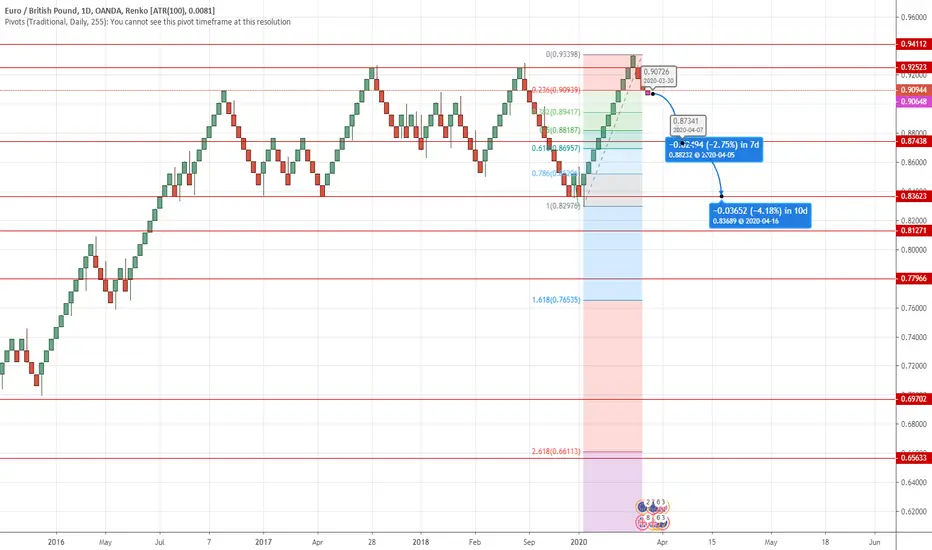Click the 2017 label on the time axis
Viewport: 932px width, 550px height.
263,542
